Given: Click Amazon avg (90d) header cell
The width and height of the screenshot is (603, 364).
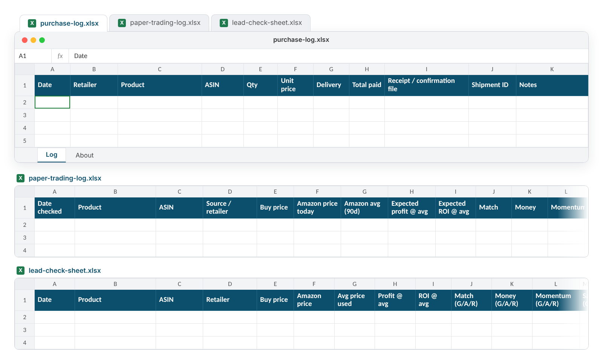Looking at the screenshot, I should [x=364, y=208].
